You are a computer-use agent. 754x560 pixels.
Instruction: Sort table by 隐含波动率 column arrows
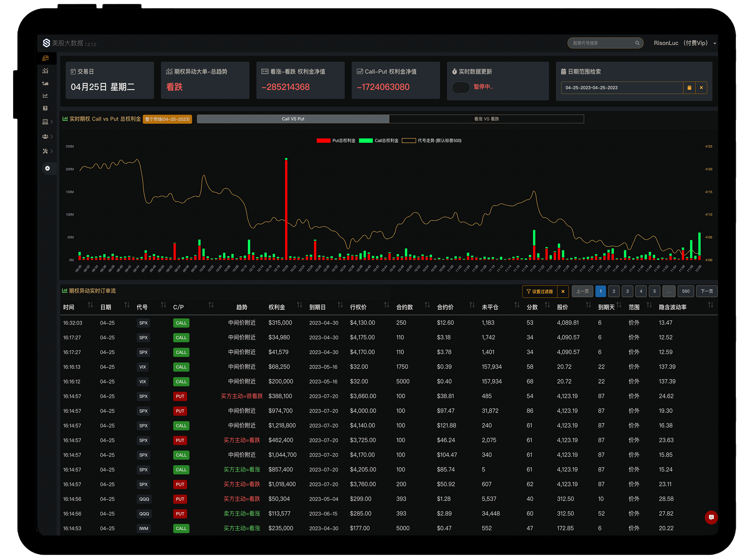coord(711,305)
